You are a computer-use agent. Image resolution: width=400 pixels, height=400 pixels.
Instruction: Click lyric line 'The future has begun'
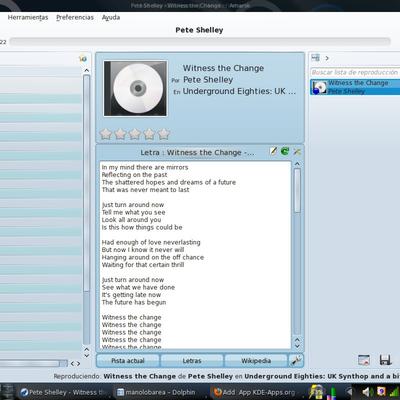[134, 302]
